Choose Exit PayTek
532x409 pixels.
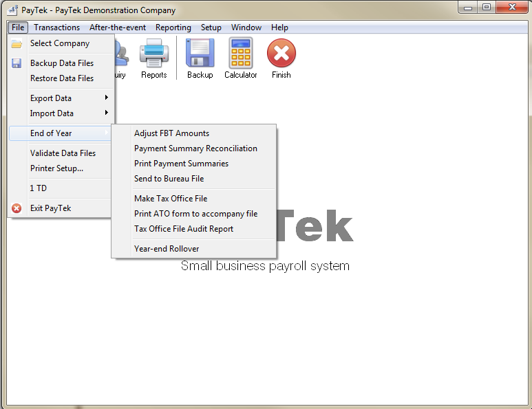(x=61, y=208)
